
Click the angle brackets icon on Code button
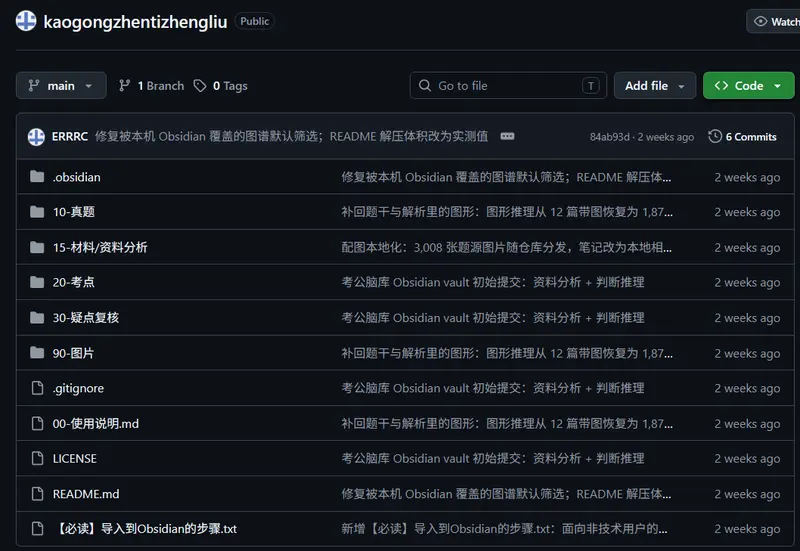(x=721, y=85)
